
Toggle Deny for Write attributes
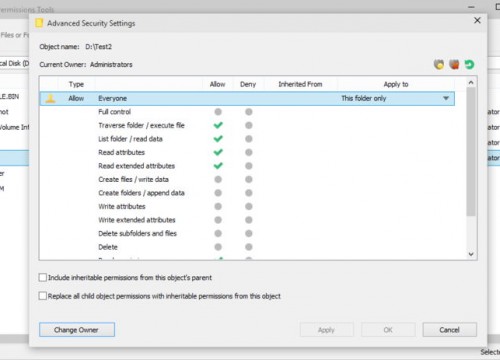249,206
